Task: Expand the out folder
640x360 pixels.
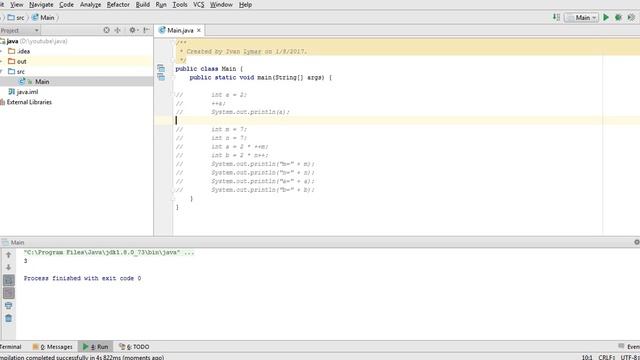Action: coord(2,62)
